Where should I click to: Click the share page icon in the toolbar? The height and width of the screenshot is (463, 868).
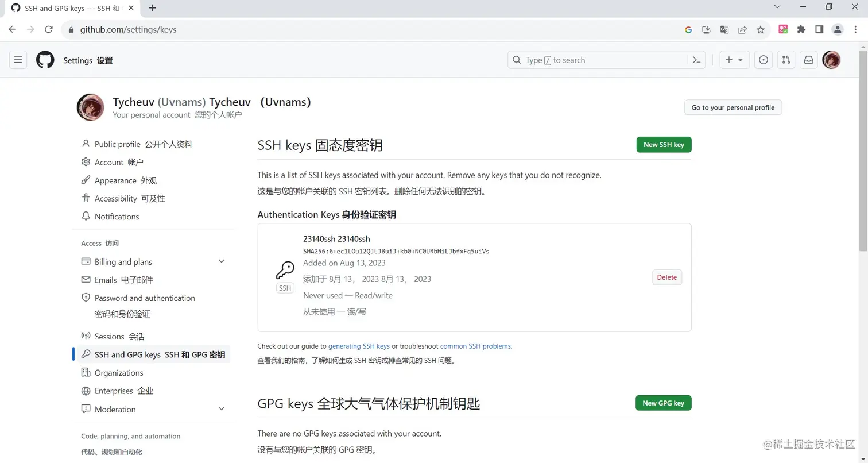[x=742, y=29]
